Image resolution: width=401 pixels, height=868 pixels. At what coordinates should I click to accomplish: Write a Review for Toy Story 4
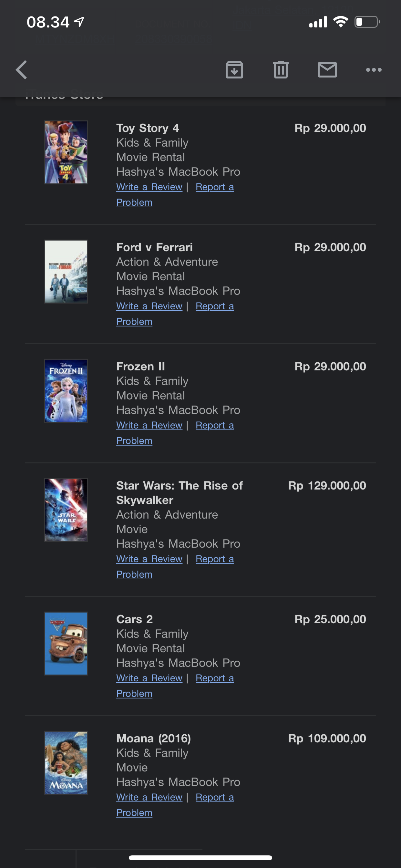149,187
